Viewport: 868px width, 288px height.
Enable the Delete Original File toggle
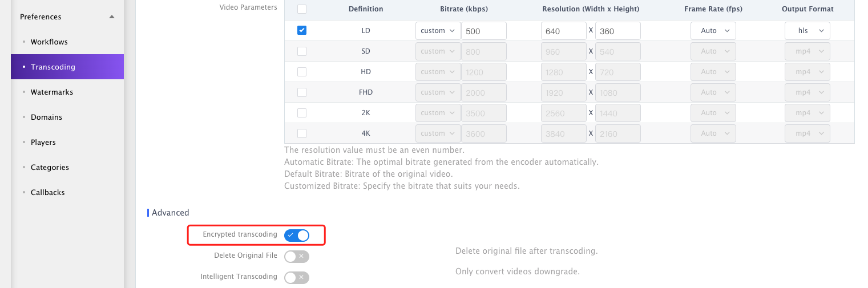pos(297,257)
